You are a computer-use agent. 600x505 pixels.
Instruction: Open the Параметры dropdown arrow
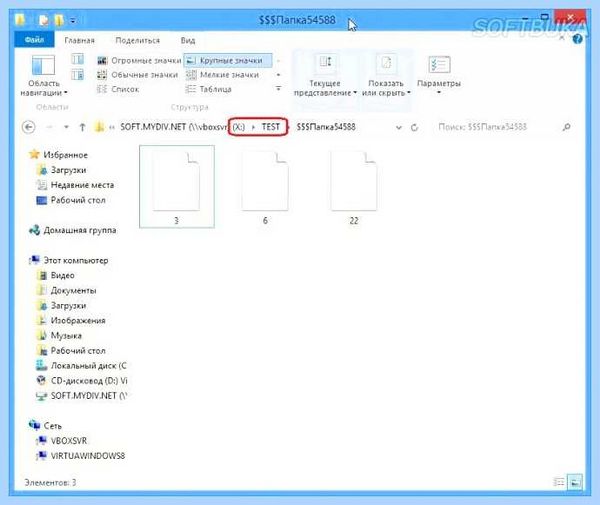coord(439,93)
